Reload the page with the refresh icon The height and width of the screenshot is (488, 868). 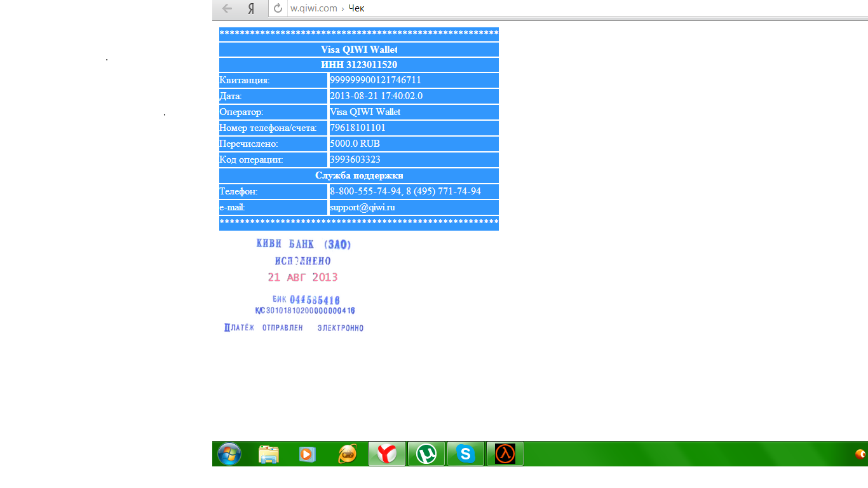[x=278, y=8]
